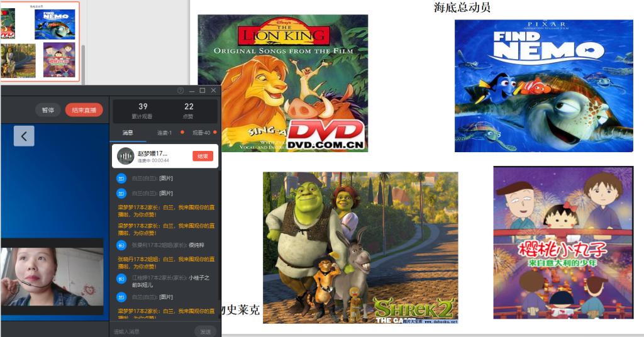Switch to the 消息 tab
This screenshot has width=644, height=337.
[128, 133]
